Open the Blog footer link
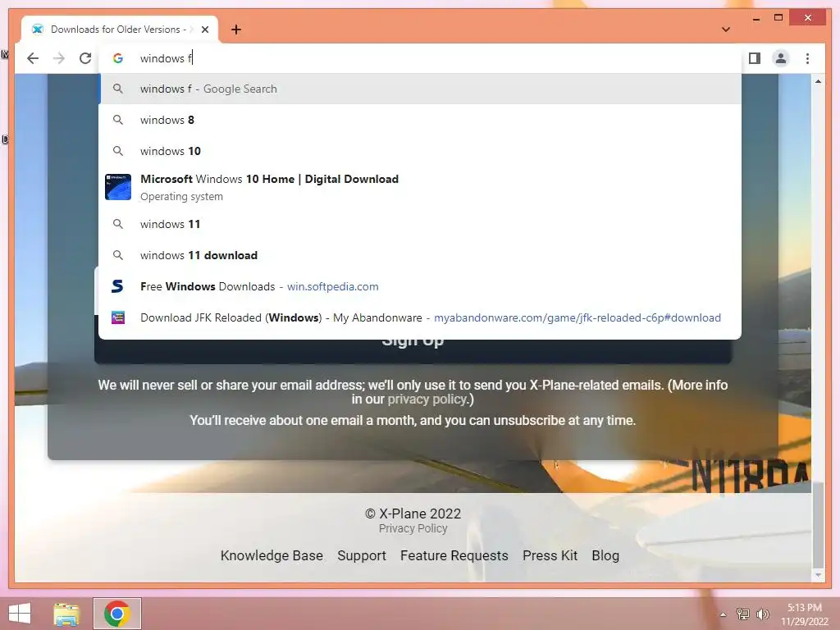840x630 pixels. click(x=605, y=555)
